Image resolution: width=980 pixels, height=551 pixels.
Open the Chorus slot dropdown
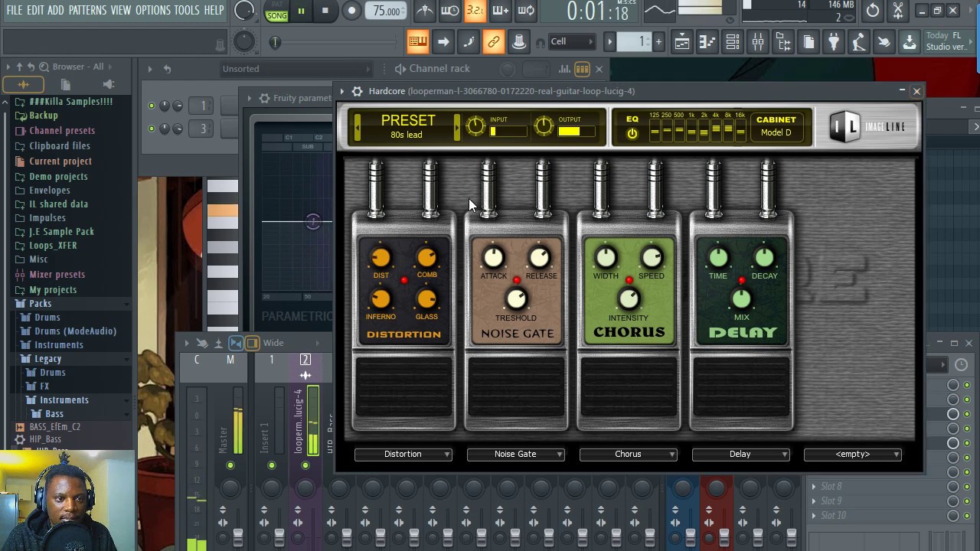pos(629,455)
